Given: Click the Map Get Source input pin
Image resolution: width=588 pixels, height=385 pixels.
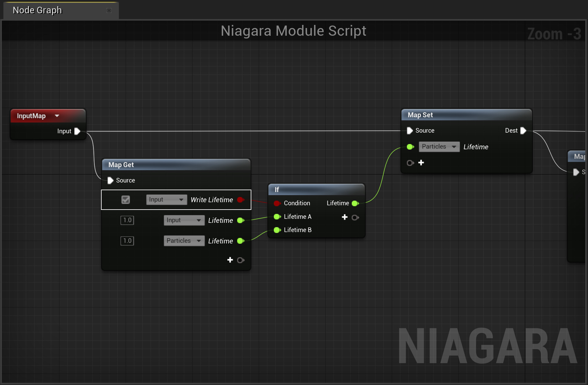Looking at the screenshot, I should (x=110, y=180).
